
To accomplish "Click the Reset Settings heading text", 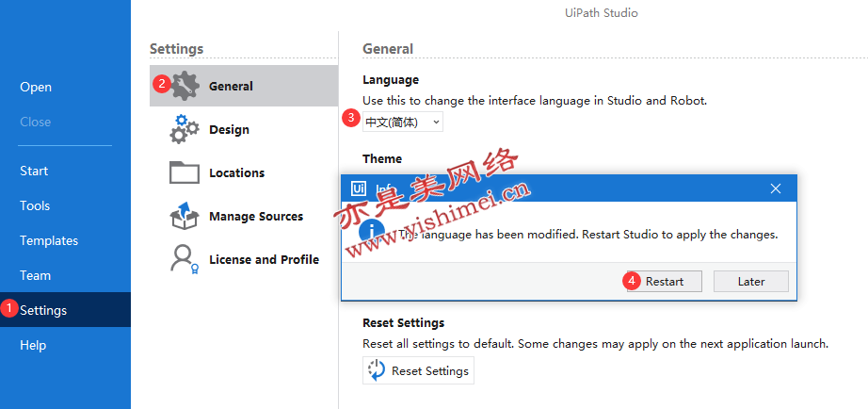I will point(403,322).
